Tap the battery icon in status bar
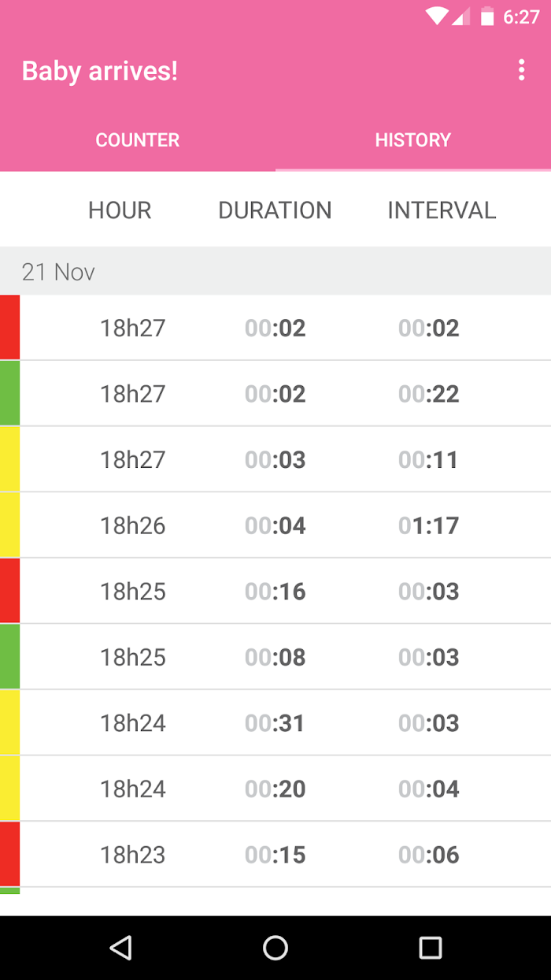Screen dimensions: 551x980 (488, 17)
